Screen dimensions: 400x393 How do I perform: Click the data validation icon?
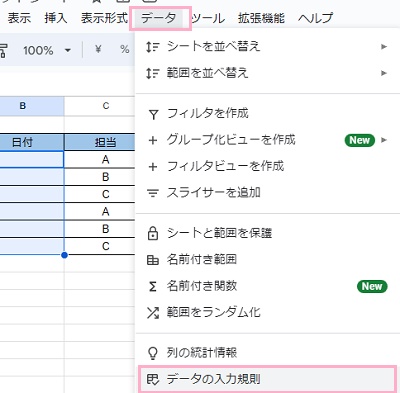click(153, 379)
